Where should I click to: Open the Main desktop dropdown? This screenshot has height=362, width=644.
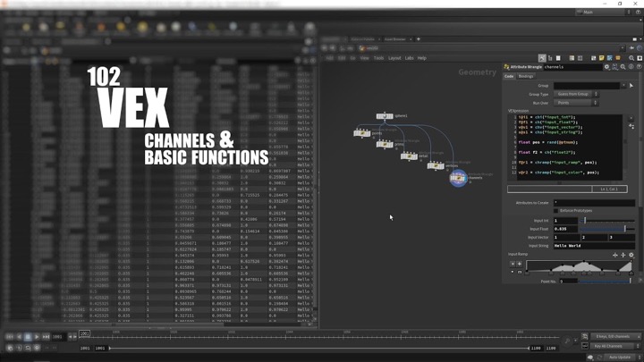point(604,13)
